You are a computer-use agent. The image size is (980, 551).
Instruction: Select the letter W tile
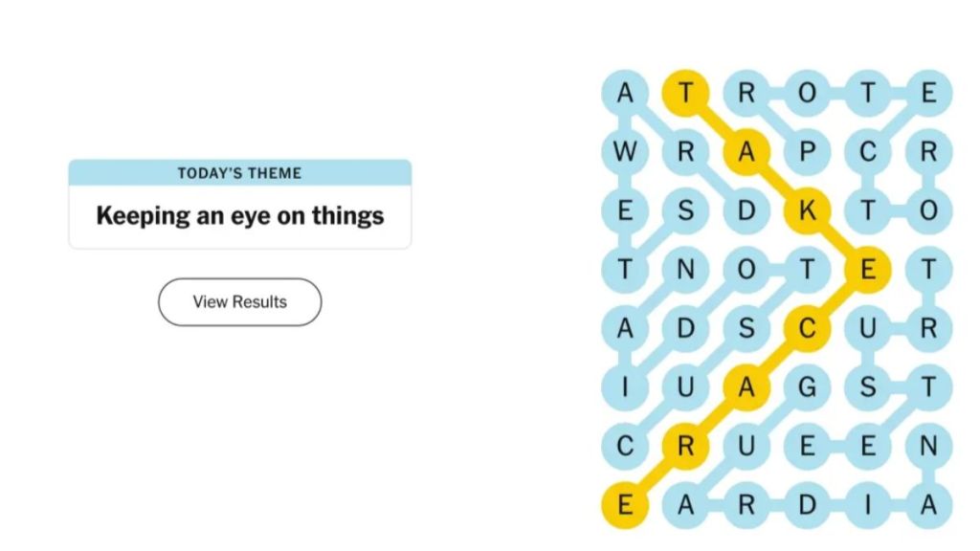[x=625, y=152]
